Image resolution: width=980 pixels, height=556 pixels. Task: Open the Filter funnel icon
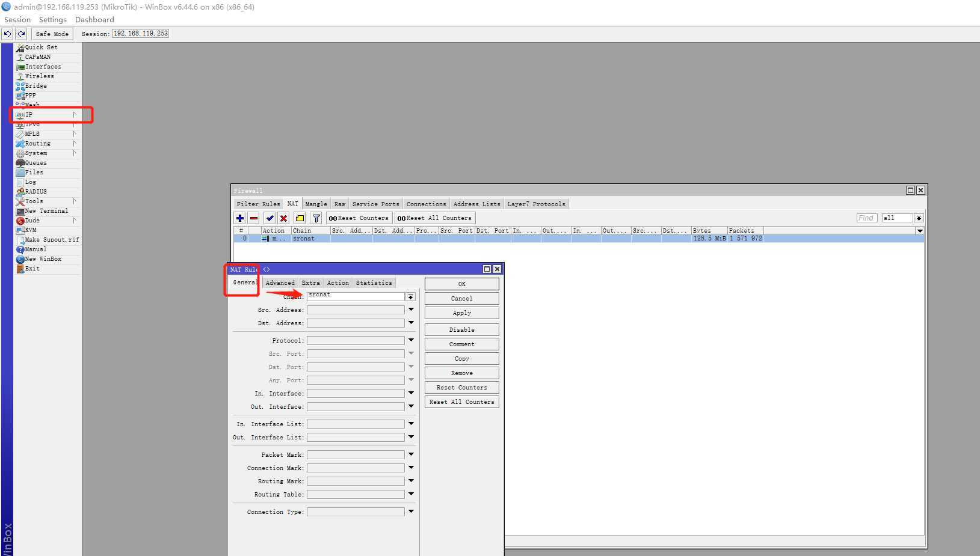click(x=316, y=218)
